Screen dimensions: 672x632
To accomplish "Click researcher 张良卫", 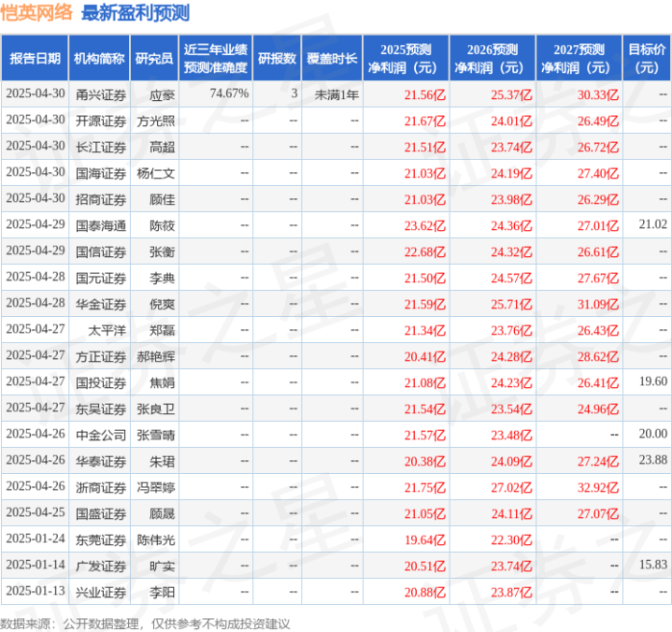I will [155, 409].
